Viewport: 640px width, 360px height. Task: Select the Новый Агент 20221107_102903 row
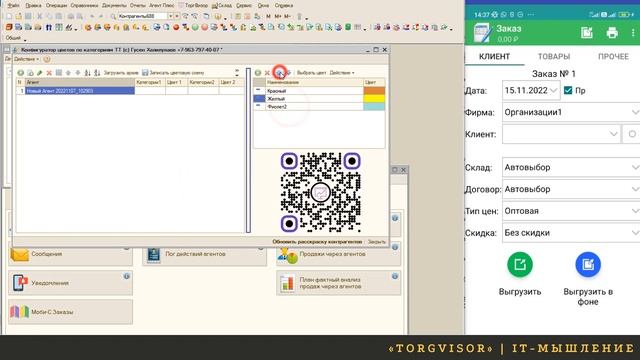[80, 91]
